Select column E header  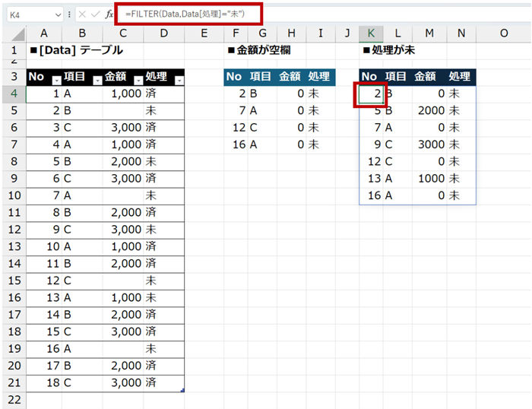[x=204, y=33]
